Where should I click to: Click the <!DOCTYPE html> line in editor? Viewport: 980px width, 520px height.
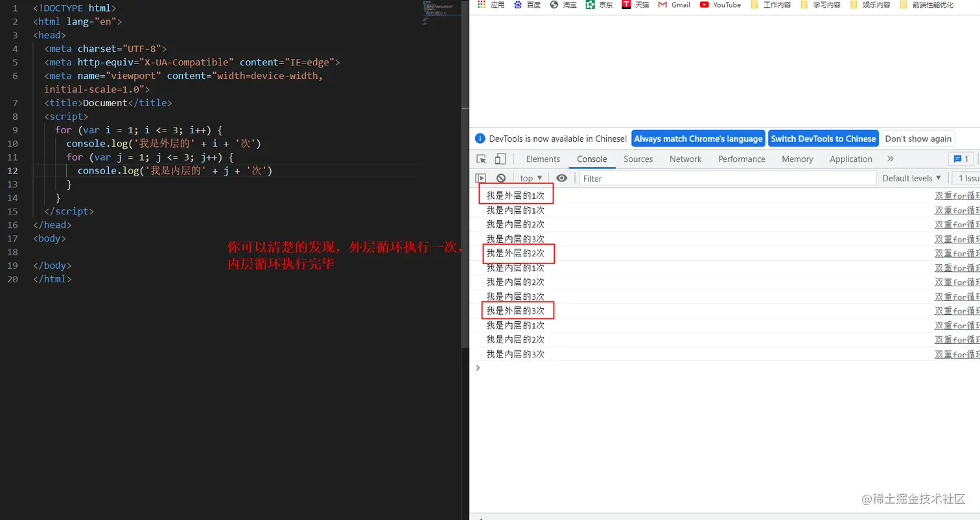point(75,8)
